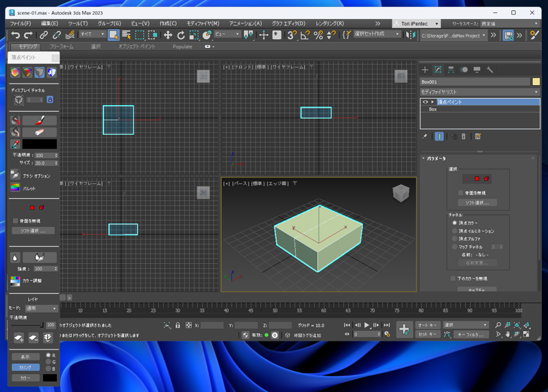Viewport: 548px width, 392px height.
Task: Toggle 3D Snaps icon
Action: [x=292, y=35]
